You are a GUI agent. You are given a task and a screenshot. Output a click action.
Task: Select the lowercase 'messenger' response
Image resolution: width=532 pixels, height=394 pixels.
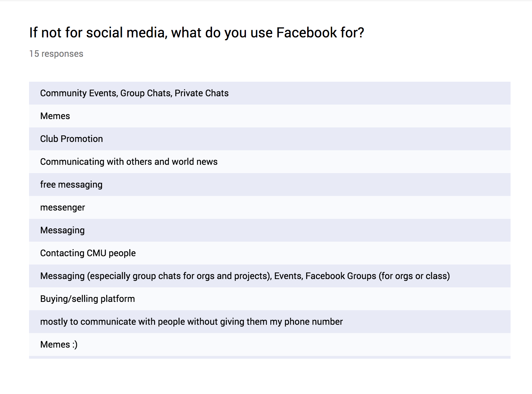(270, 207)
